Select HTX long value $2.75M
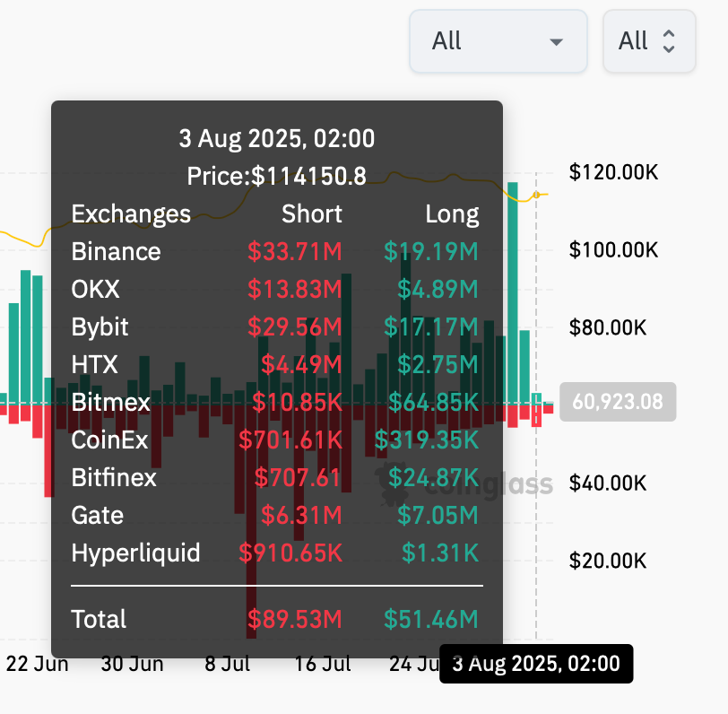 coord(438,364)
